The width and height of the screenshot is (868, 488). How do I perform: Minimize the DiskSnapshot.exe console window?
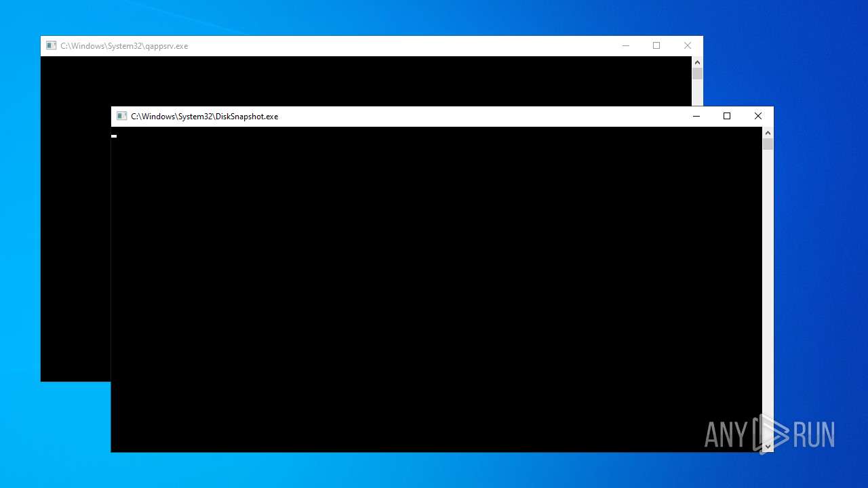point(696,116)
